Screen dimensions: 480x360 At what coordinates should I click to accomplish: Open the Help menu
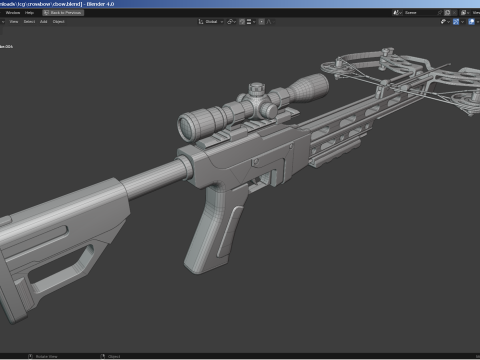point(29,13)
